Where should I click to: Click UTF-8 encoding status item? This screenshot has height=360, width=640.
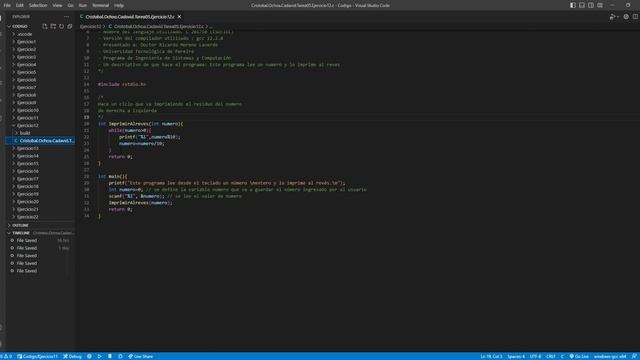(x=535, y=356)
